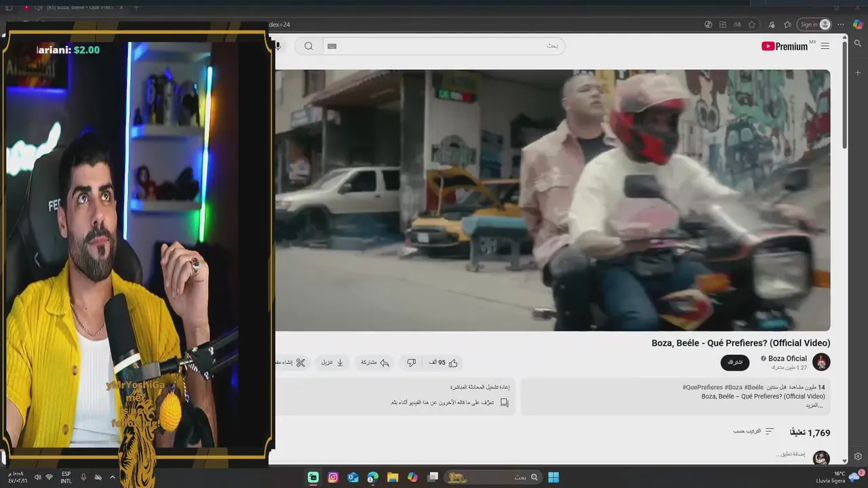The width and height of the screenshot is (868, 488).
Task: Open the Windows Start button
Action: (553, 477)
